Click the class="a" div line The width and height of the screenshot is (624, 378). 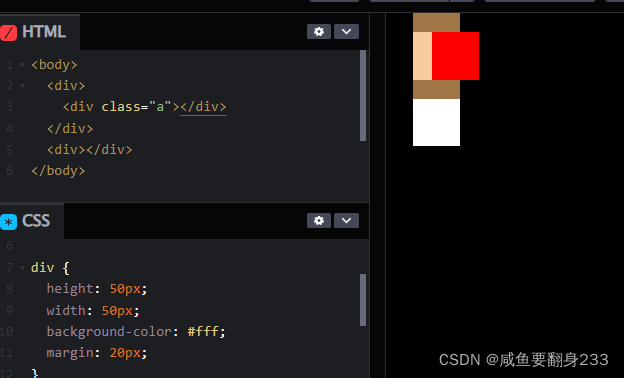[x=144, y=107]
